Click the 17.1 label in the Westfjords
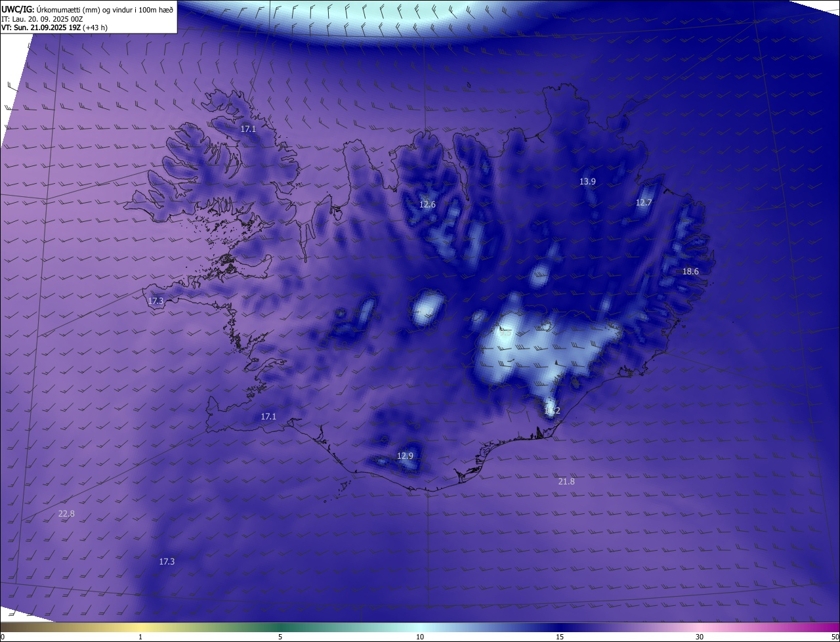 (x=248, y=129)
